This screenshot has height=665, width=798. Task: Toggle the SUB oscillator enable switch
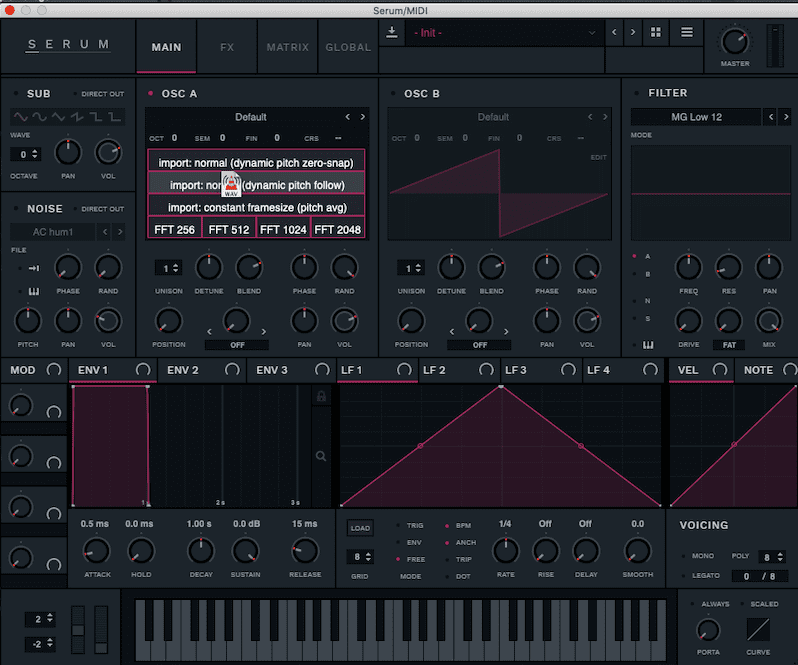pyautogui.click(x=16, y=94)
